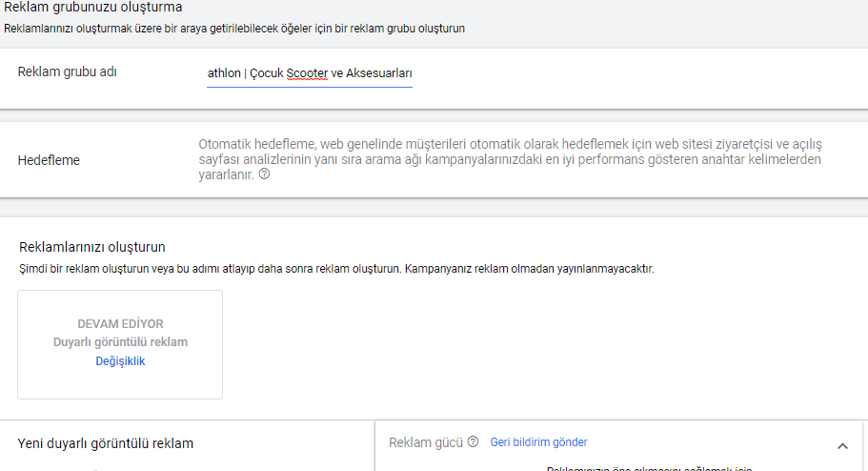Click the Otomatik hedefleme description text
The image size is (868, 471).
pos(510,159)
